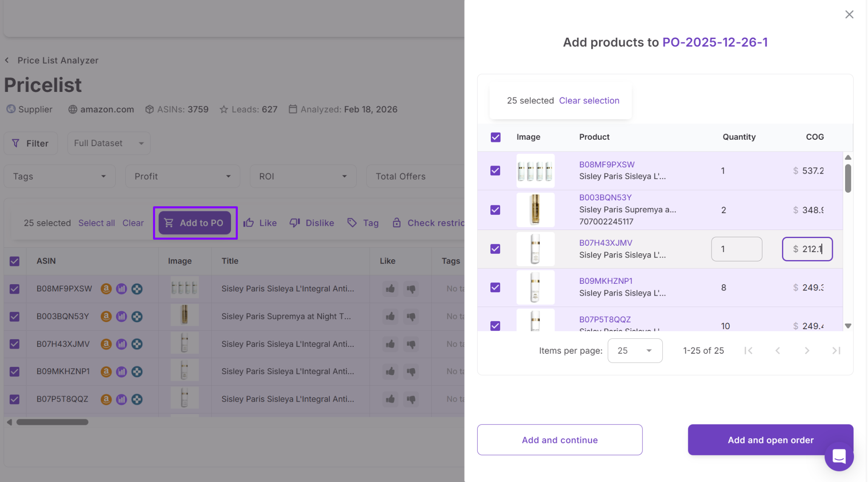Thumbs down the B08MF9PXSW product row
The height and width of the screenshot is (482, 868).
(x=411, y=288)
